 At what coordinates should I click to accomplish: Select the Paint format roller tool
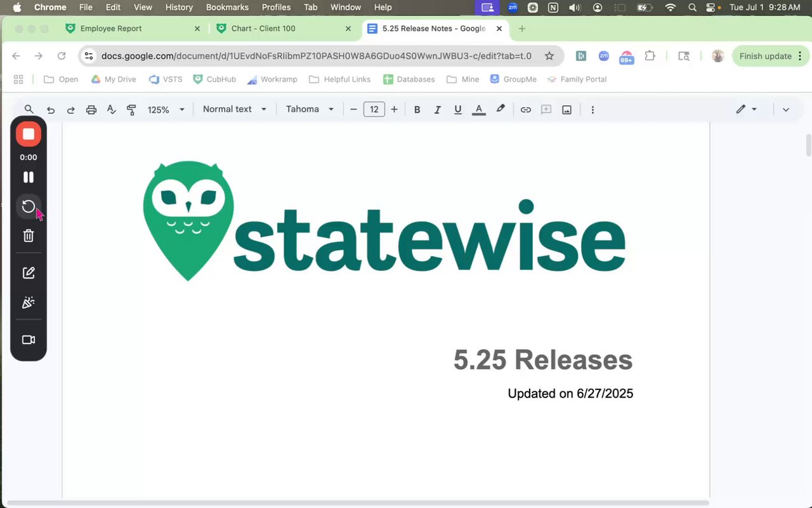(131, 110)
